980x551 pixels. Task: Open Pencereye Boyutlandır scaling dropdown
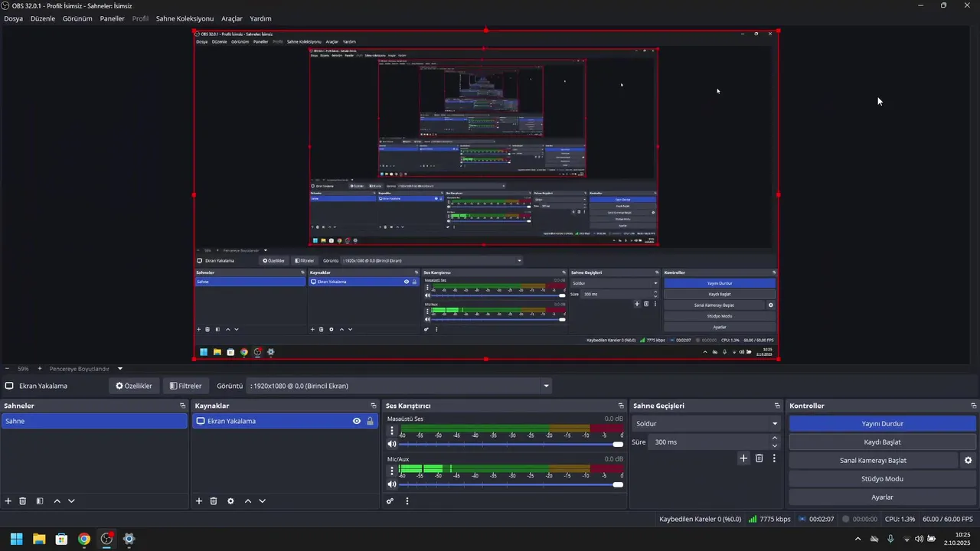tap(86, 368)
